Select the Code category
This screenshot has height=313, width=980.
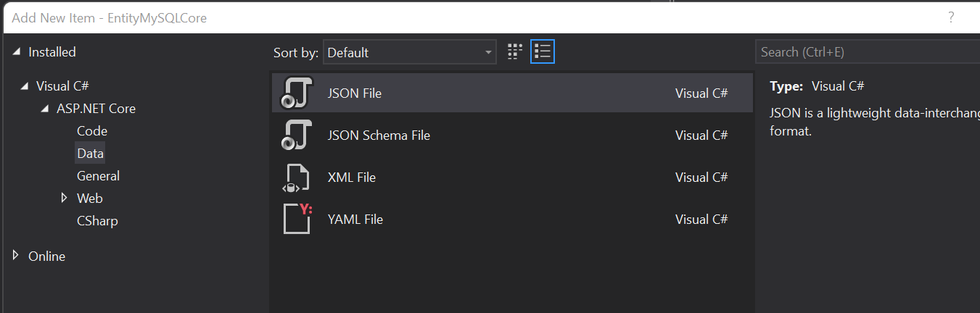[x=92, y=131]
